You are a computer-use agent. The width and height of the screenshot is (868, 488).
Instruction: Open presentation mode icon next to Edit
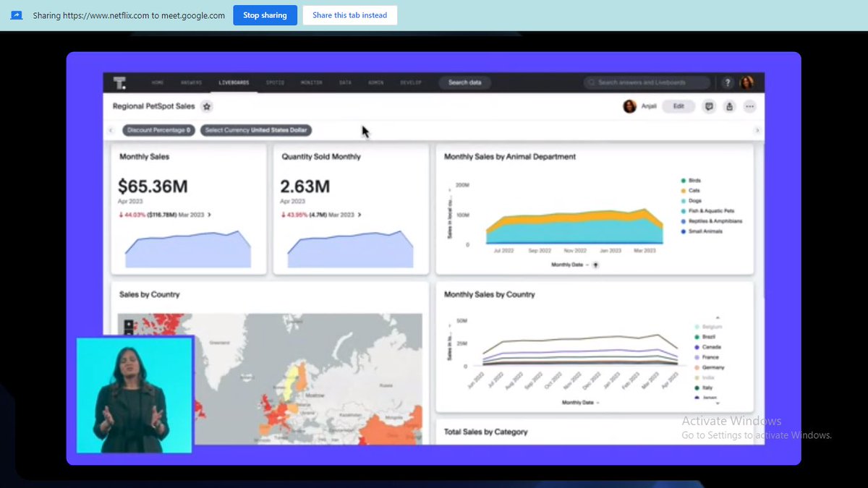[x=708, y=106]
